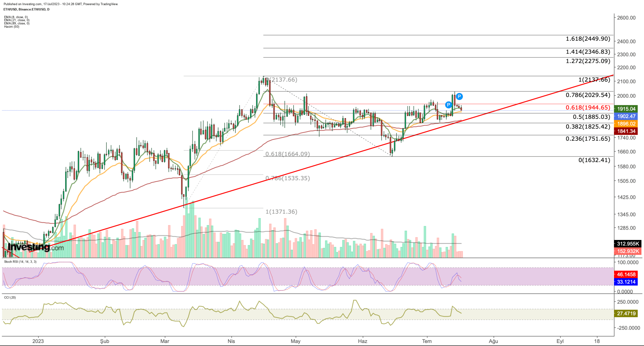644x346 pixels.
Task: Click the 0.382(1825.42) Fibonacci label
Action: [588, 127]
